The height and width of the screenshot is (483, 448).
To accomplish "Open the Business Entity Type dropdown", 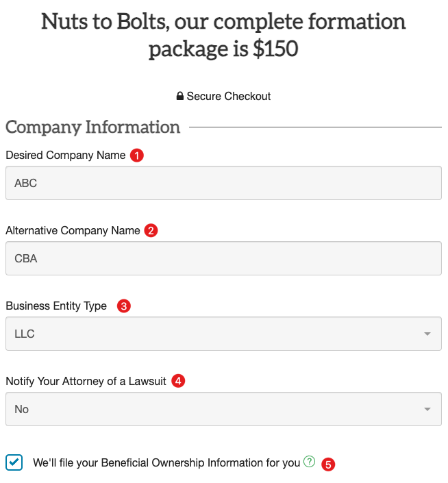I will (223, 334).
